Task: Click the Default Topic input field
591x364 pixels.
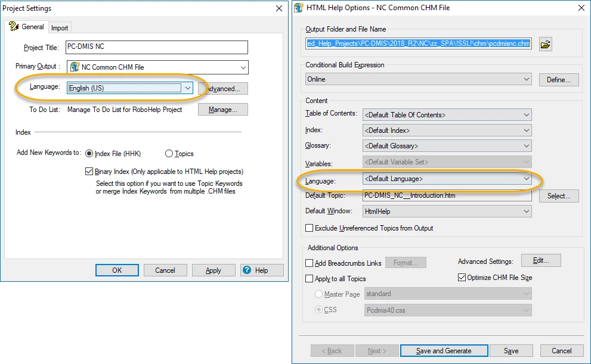Action: (x=447, y=195)
